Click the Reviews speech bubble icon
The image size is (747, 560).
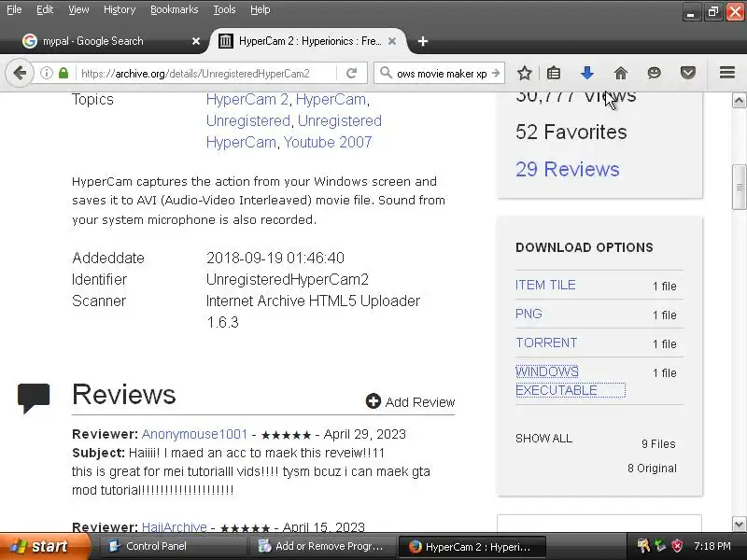[34, 398]
